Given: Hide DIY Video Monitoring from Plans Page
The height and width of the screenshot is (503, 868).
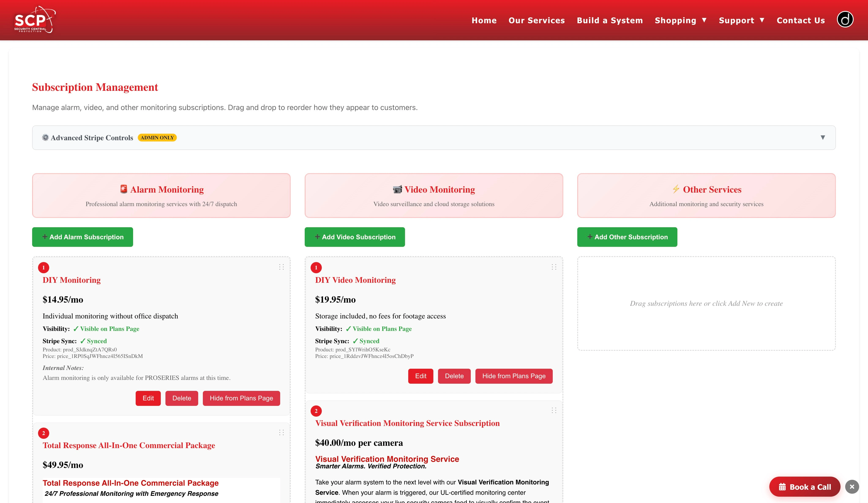Looking at the screenshot, I should click(514, 376).
